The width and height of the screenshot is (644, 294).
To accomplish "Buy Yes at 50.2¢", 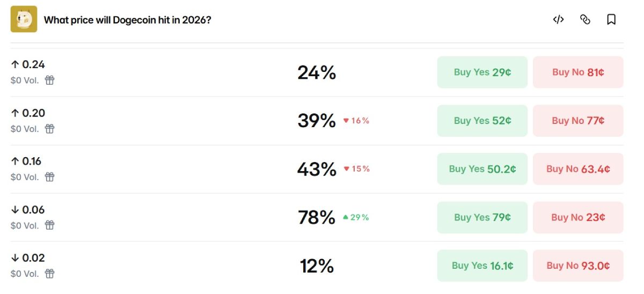I will coord(482,169).
